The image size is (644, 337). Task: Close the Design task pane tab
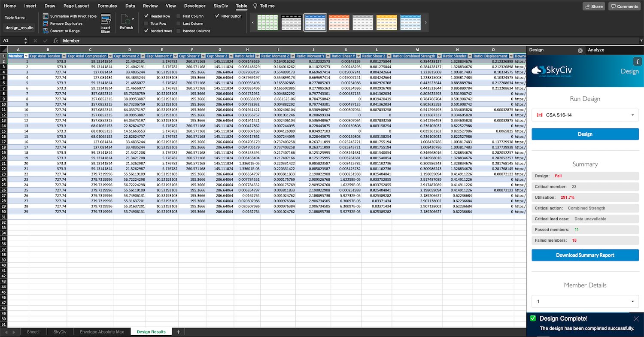click(580, 50)
